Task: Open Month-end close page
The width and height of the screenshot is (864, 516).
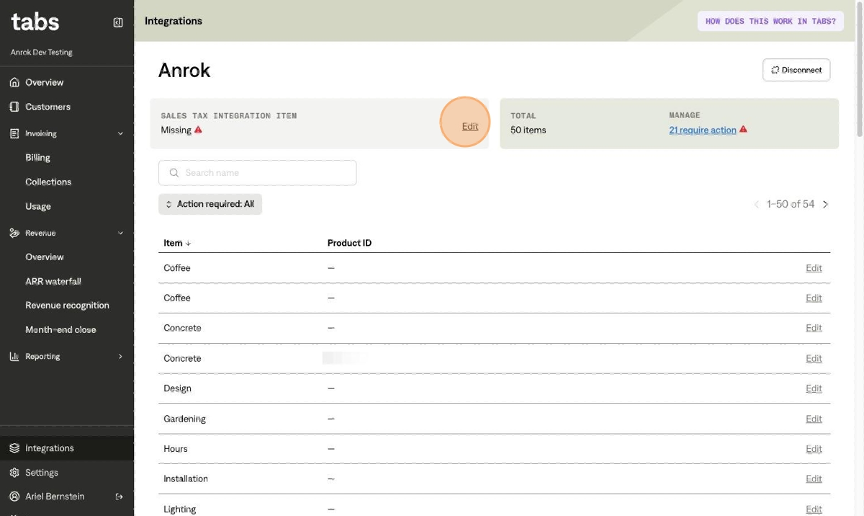Action: (x=60, y=330)
